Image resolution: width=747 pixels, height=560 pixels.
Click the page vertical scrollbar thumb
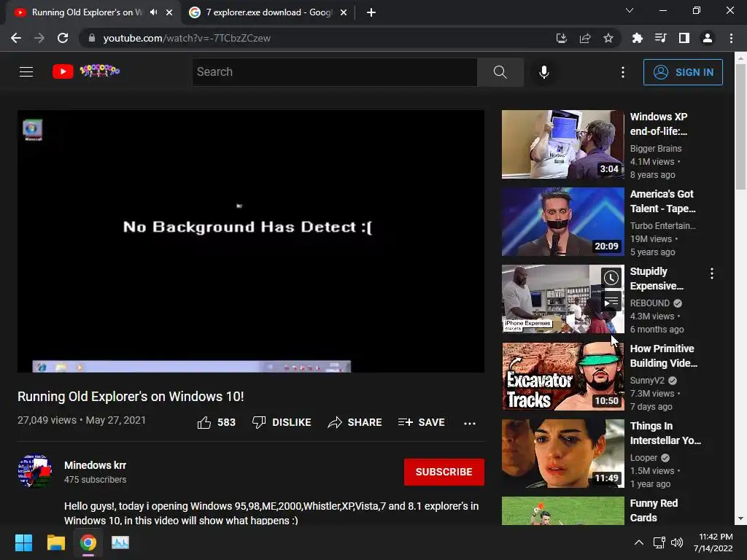click(x=740, y=127)
